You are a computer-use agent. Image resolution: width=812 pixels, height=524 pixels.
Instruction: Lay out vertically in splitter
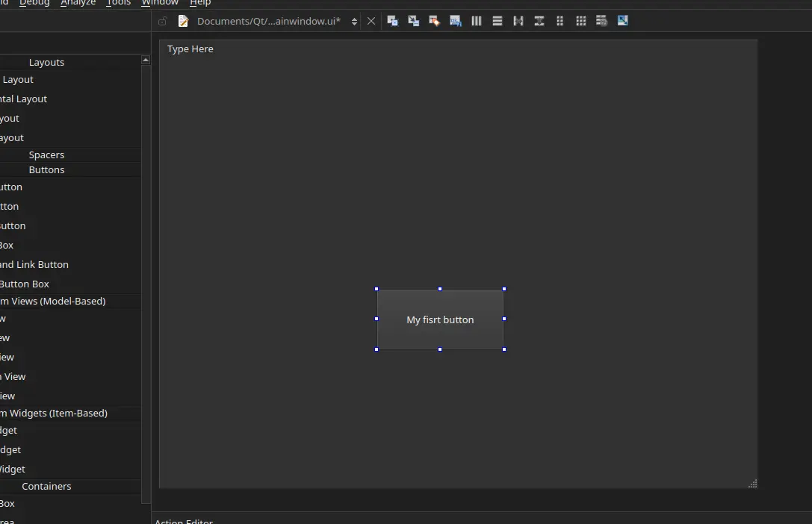point(539,21)
